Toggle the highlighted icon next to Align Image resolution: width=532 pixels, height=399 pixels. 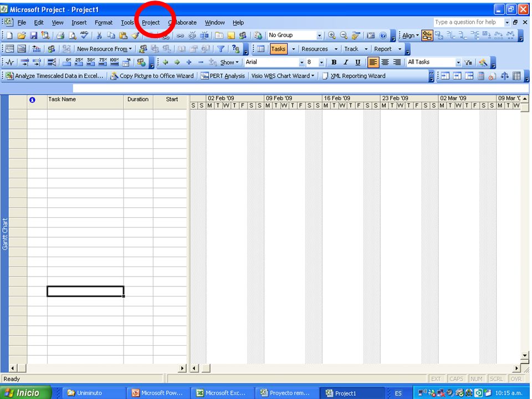[427, 35]
